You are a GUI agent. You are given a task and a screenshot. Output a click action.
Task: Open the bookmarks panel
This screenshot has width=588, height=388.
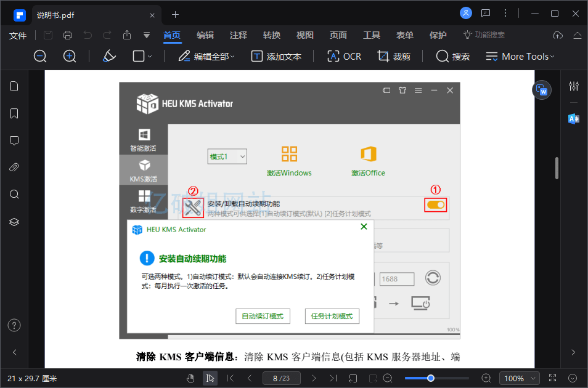[x=14, y=113]
